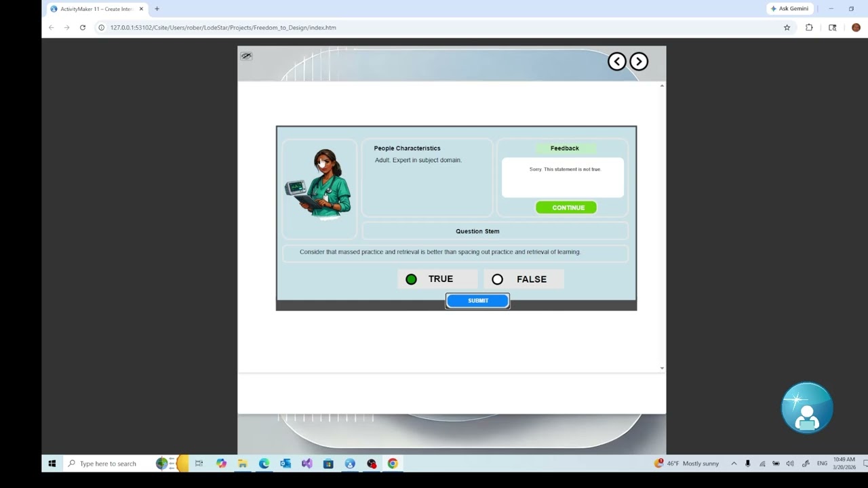Open the Windows Start menu
Viewport: 868px width, 488px height.
tap(52, 464)
